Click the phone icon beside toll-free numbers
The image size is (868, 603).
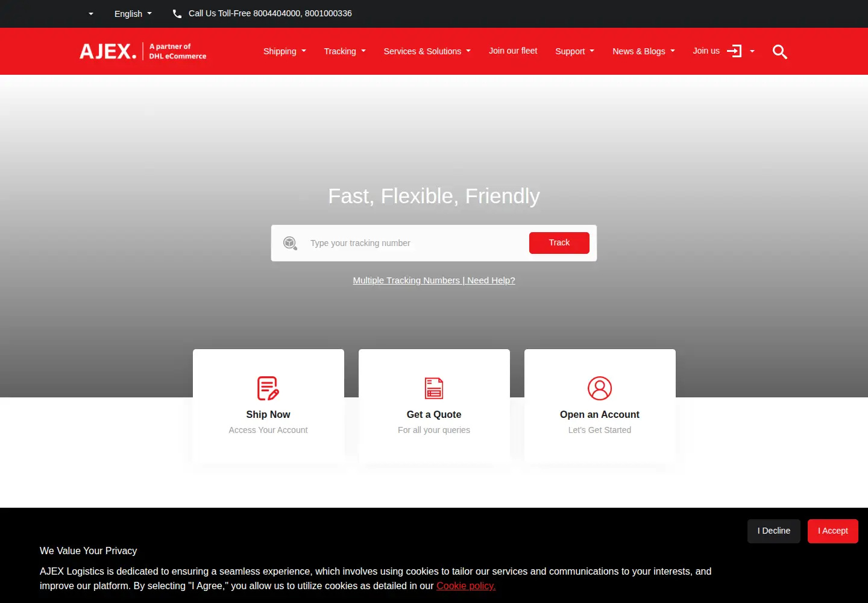click(x=177, y=13)
